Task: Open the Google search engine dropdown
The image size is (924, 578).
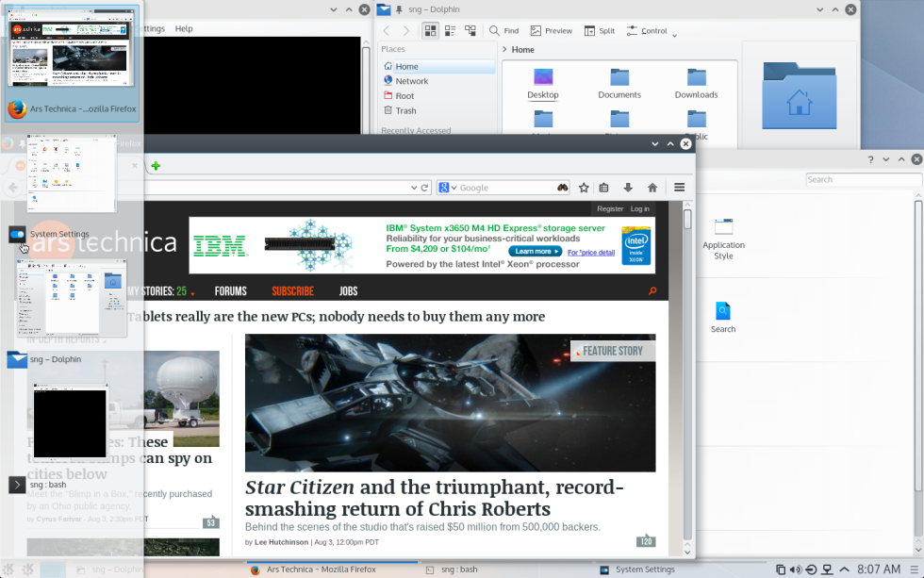Action: [452, 187]
